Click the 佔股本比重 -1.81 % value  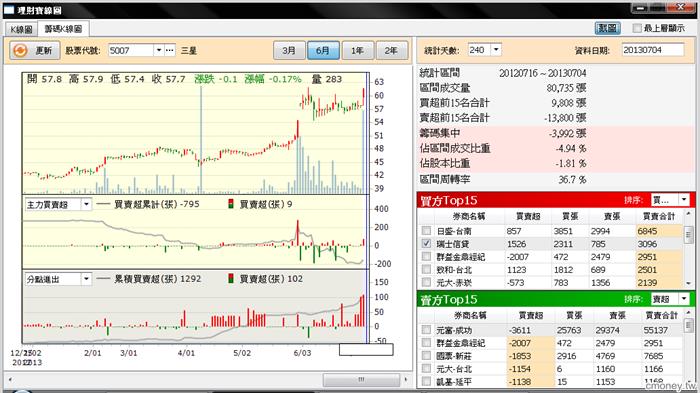571,163
